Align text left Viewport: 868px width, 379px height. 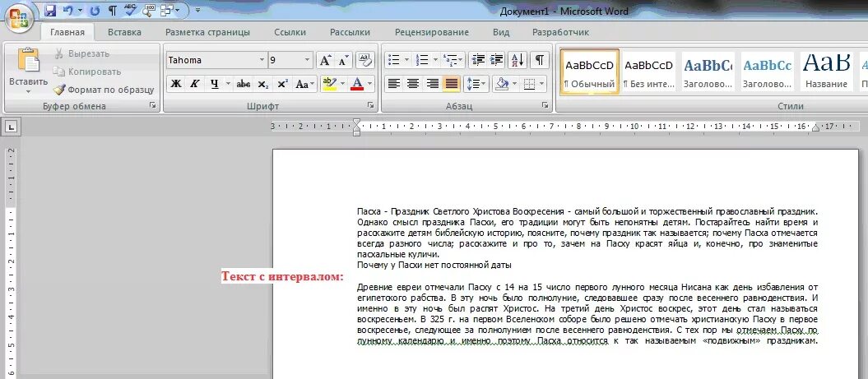(393, 84)
